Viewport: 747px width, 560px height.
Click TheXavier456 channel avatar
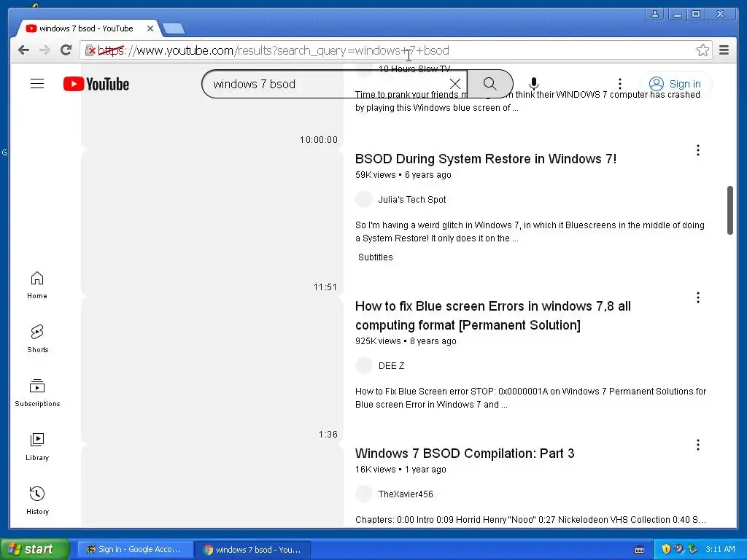[x=364, y=494]
